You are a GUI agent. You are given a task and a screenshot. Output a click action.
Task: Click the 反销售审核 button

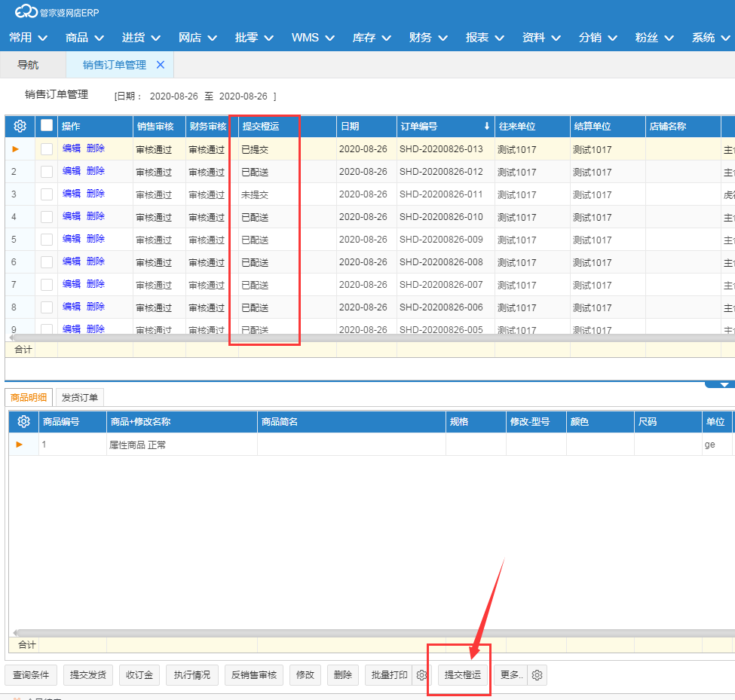(254, 675)
